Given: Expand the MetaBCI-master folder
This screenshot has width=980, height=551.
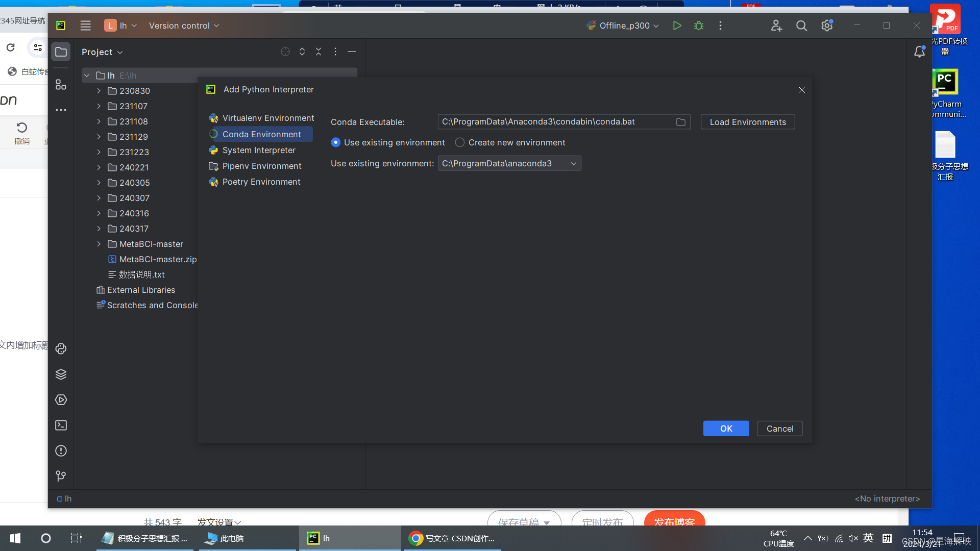Looking at the screenshot, I should coord(99,244).
